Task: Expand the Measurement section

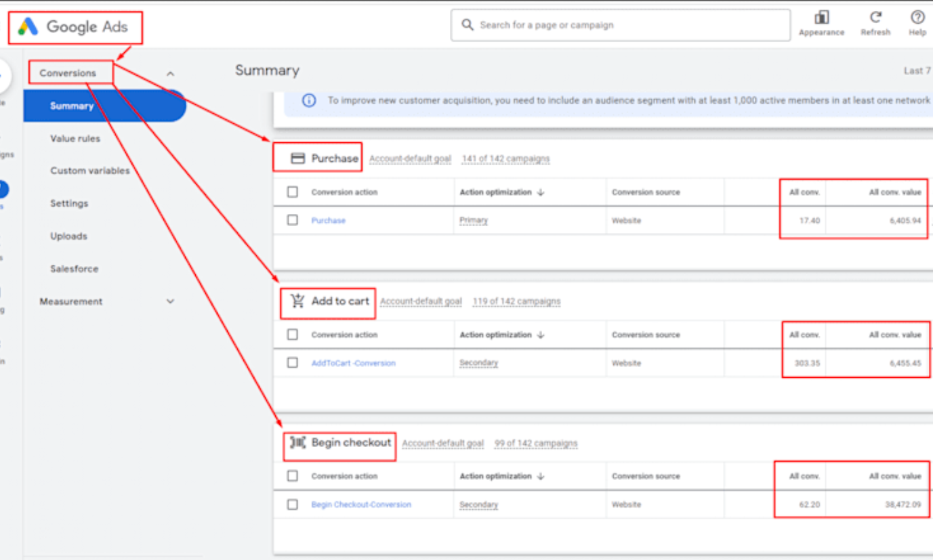Action: (171, 302)
